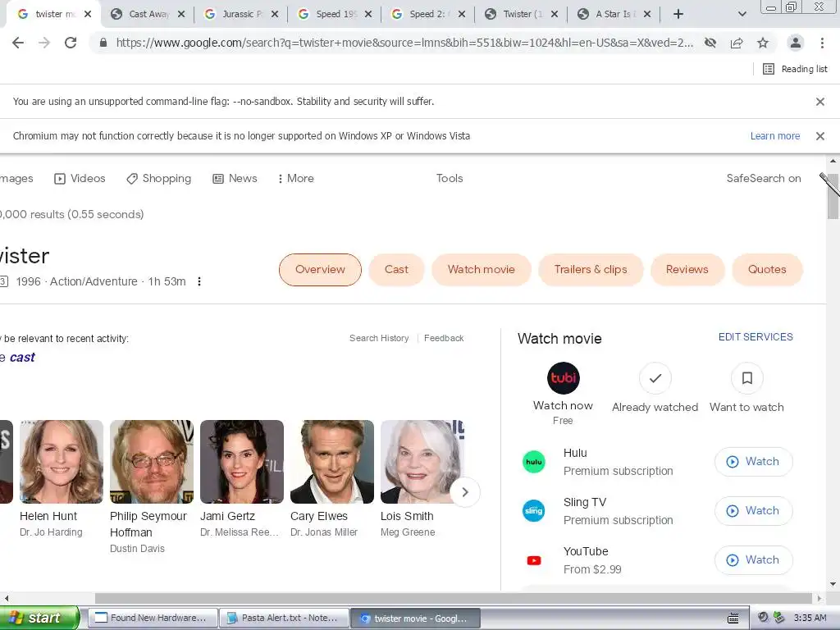Select the Watch movie chip

(481, 269)
